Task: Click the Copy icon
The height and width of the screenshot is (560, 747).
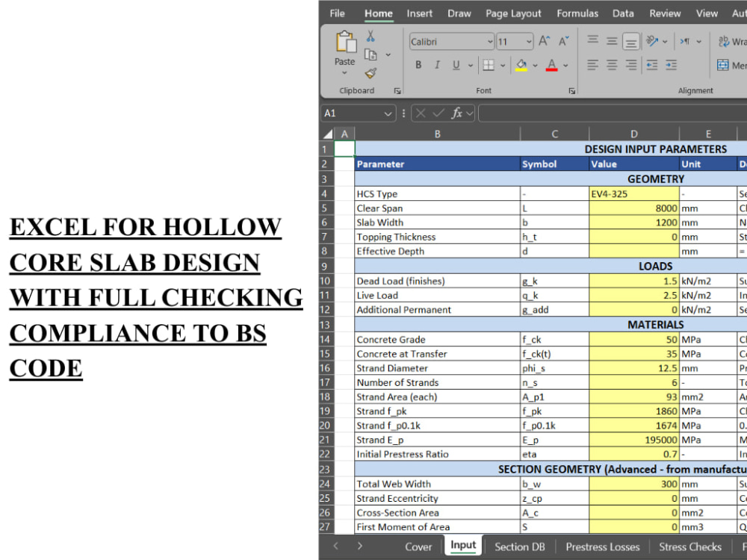Action: point(371,55)
